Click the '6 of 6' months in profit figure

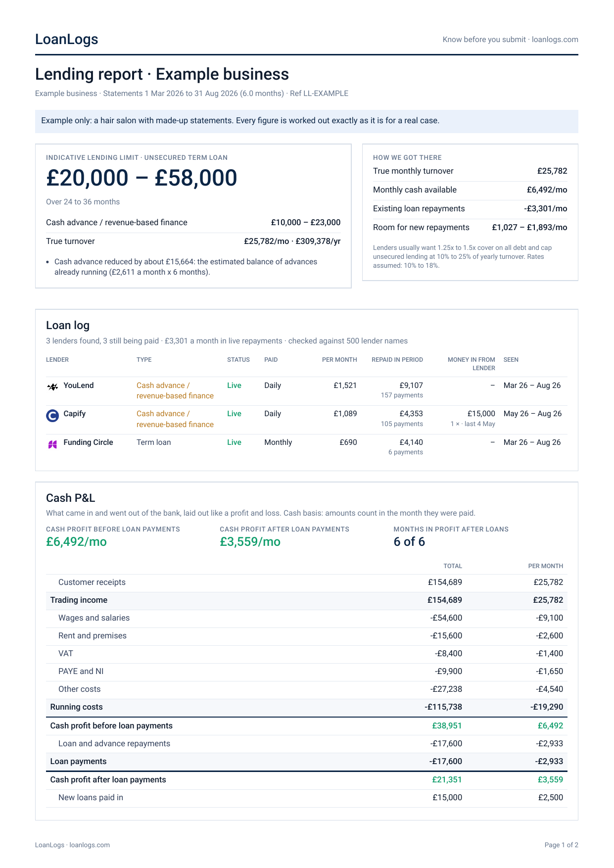(x=409, y=542)
